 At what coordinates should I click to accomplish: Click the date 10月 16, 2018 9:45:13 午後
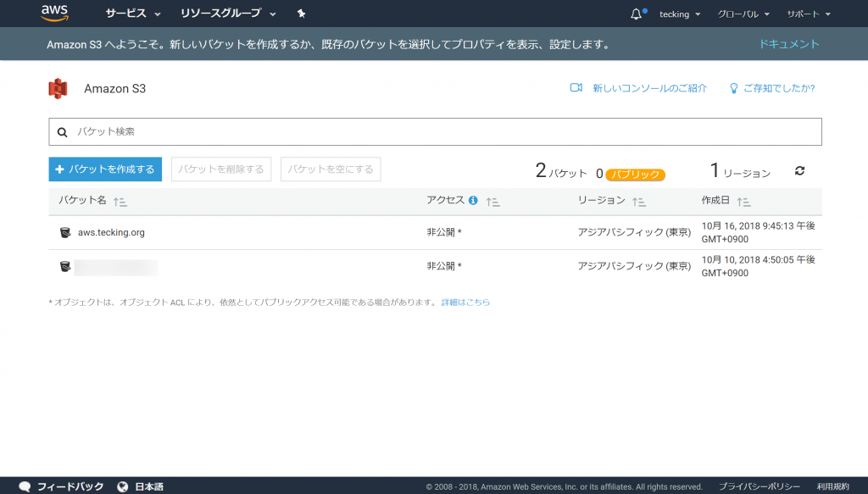758,225
